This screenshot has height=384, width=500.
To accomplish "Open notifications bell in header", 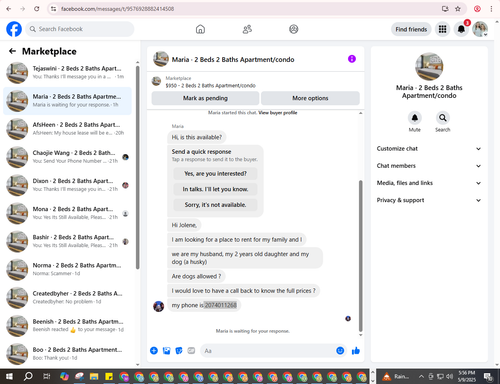I will 461,29.
